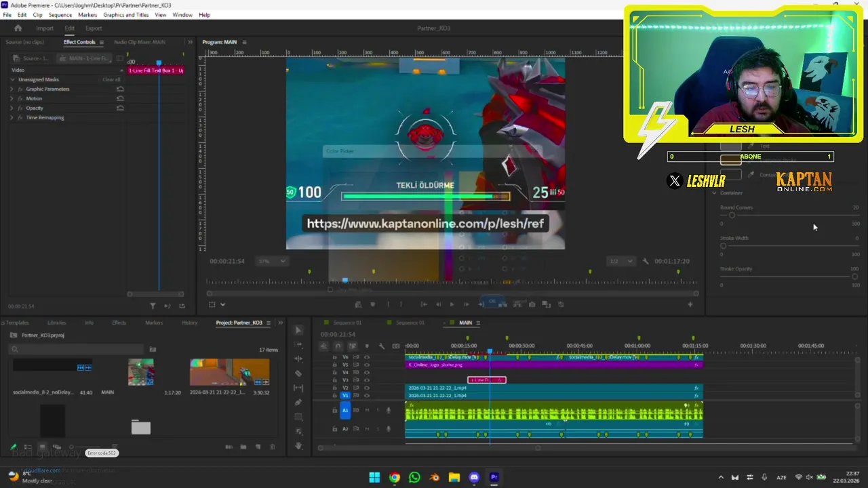Select the Ripple Edit tool
Image resolution: width=868 pixels, height=488 pixels.
pyautogui.click(x=298, y=359)
